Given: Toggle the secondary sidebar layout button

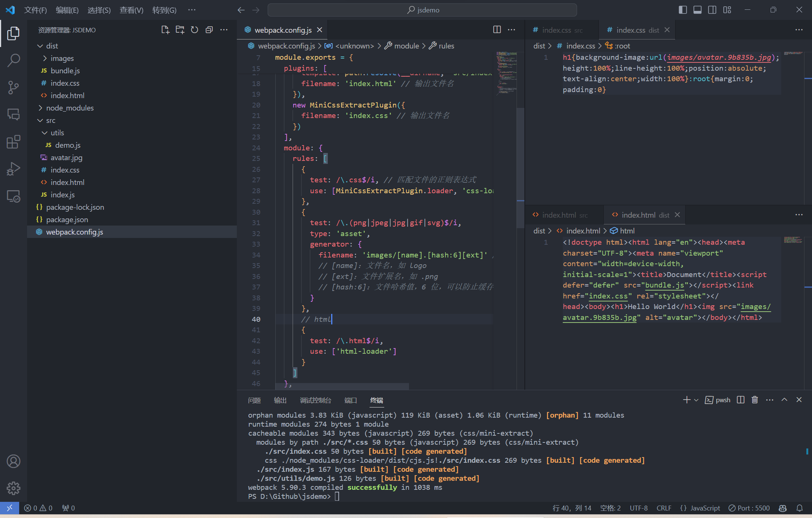Looking at the screenshot, I should tap(712, 10).
